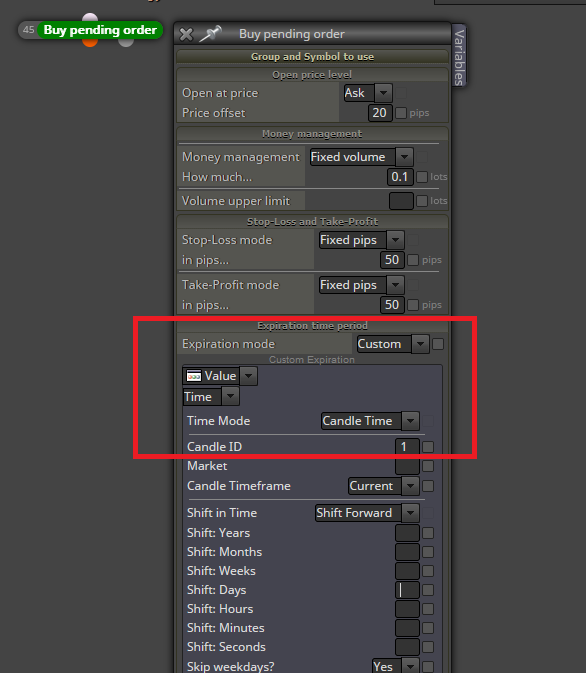
Task: Toggle the Volume upper limit checkbox
Action: pyautogui.click(x=422, y=201)
